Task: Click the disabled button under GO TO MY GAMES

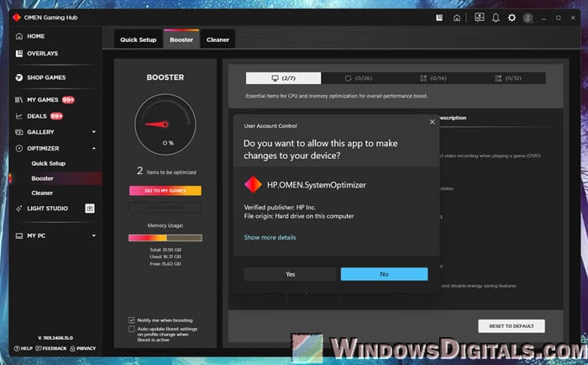Action: pos(165,207)
